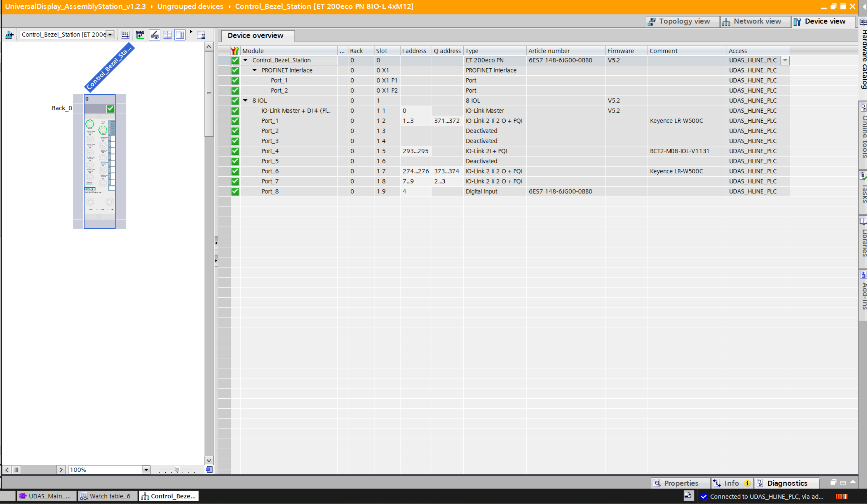This screenshot has width=867, height=504.
Task: Click the go-to-network-view icon in device toolbar
Action: coord(9,35)
